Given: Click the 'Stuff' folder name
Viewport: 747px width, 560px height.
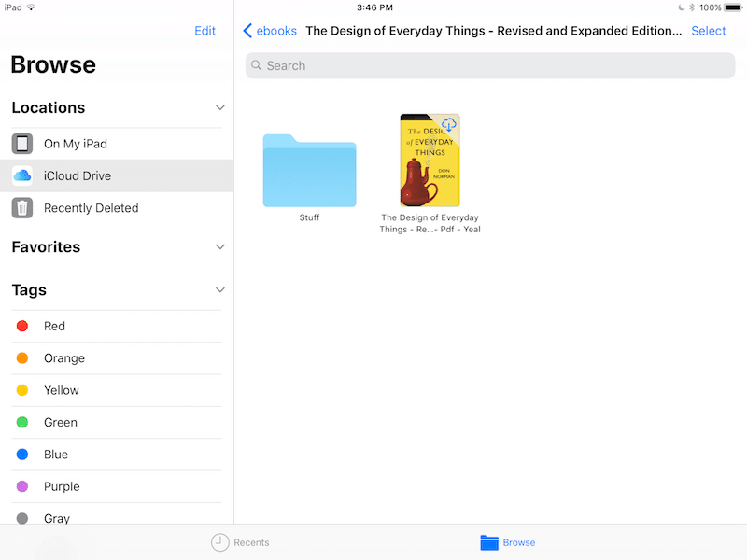Looking at the screenshot, I should [x=309, y=217].
